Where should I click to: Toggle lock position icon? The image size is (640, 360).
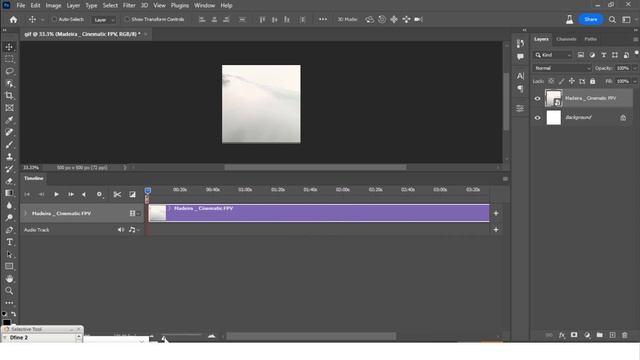[x=572, y=81]
